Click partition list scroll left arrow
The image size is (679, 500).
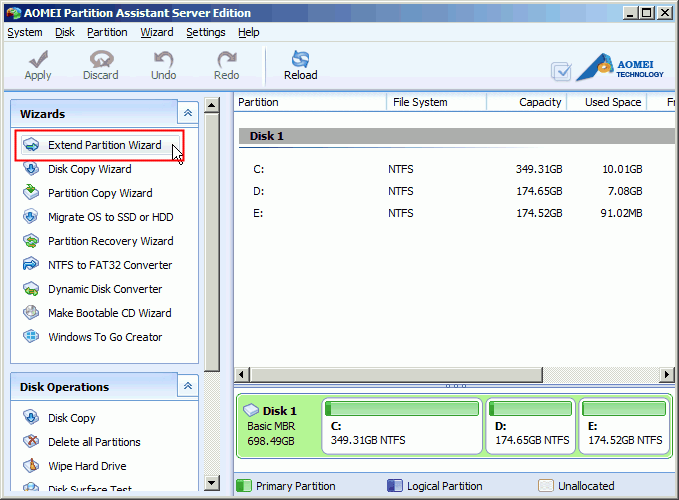coord(242,374)
